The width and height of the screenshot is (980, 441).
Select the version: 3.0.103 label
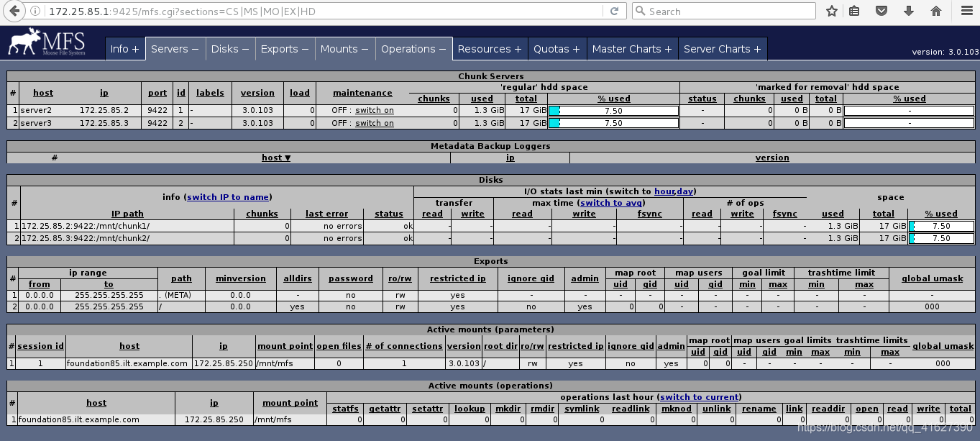coord(945,52)
